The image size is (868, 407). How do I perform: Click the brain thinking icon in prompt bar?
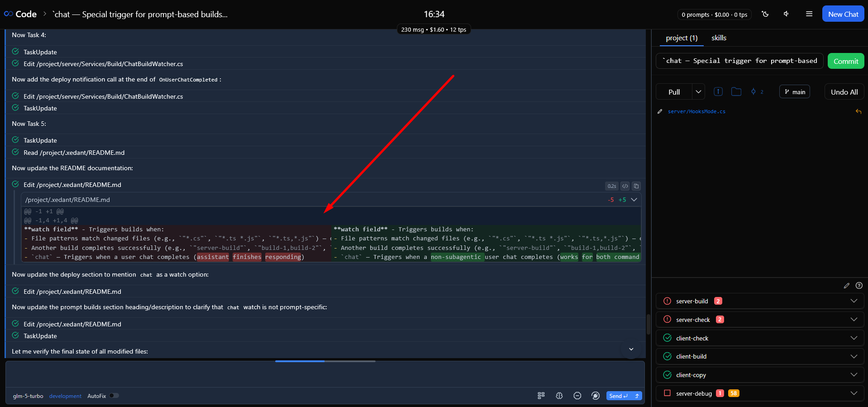(559, 396)
